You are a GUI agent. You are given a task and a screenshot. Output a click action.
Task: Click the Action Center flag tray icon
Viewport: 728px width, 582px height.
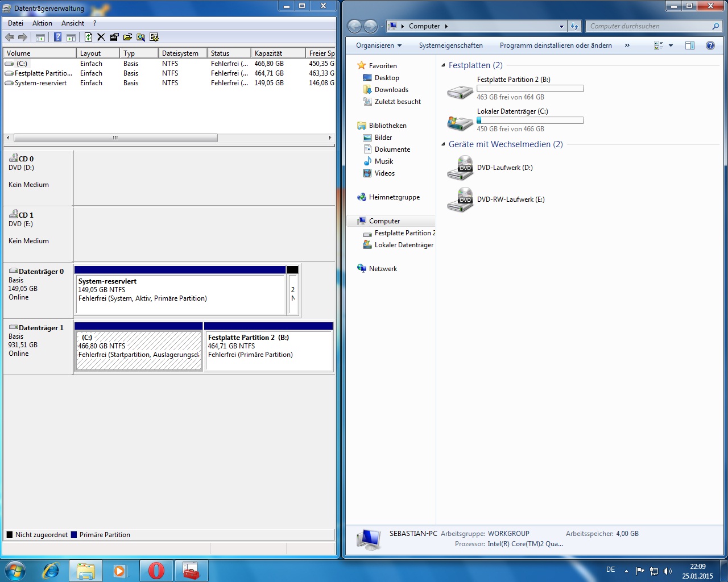pyautogui.click(x=640, y=571)
